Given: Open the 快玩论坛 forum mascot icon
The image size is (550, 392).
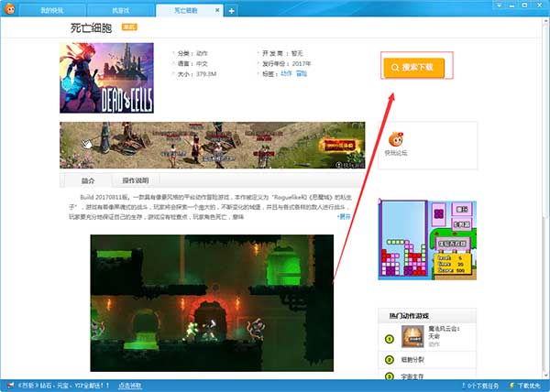Looking at the screenshot, I should (394, 139).
